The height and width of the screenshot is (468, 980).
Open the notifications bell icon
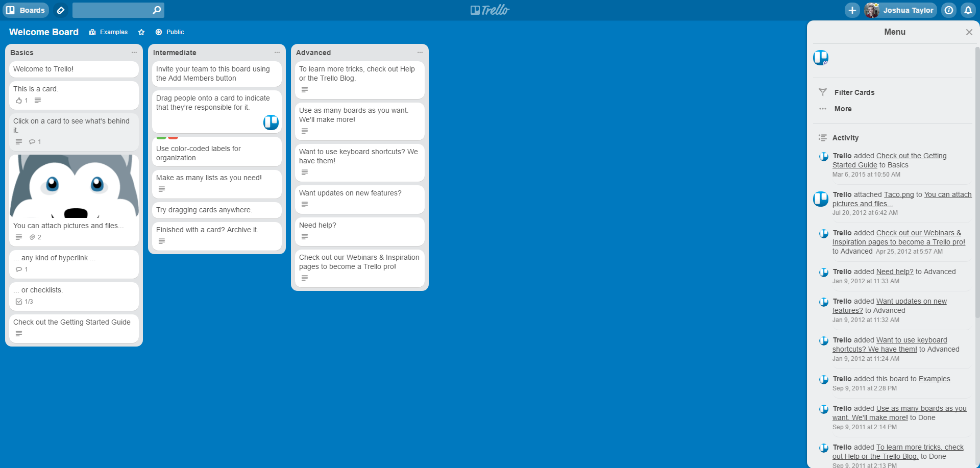[x=968, y=10]
